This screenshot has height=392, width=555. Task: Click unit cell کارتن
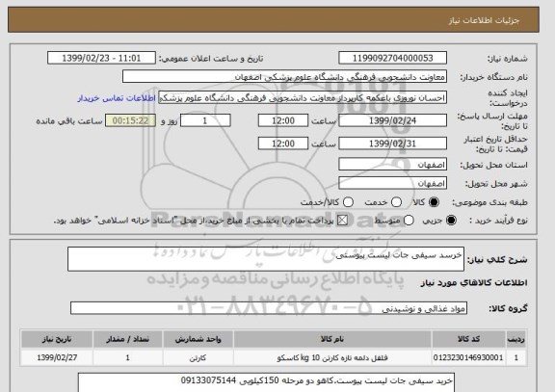coord(198,357)
